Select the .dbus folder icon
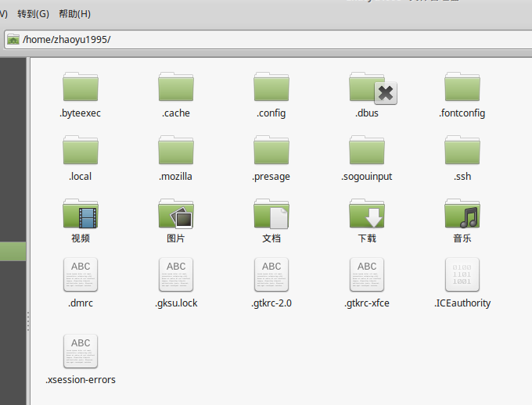532x405 pixels. pos(367,87)
